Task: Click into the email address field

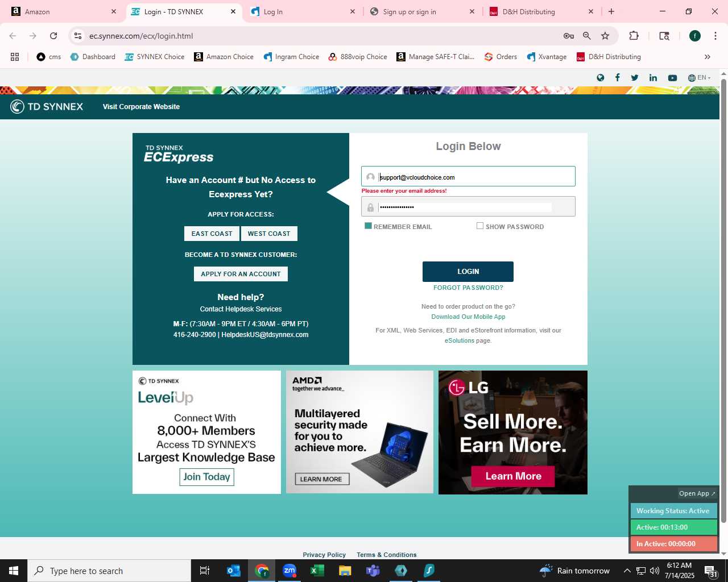Action: (468, 176)
